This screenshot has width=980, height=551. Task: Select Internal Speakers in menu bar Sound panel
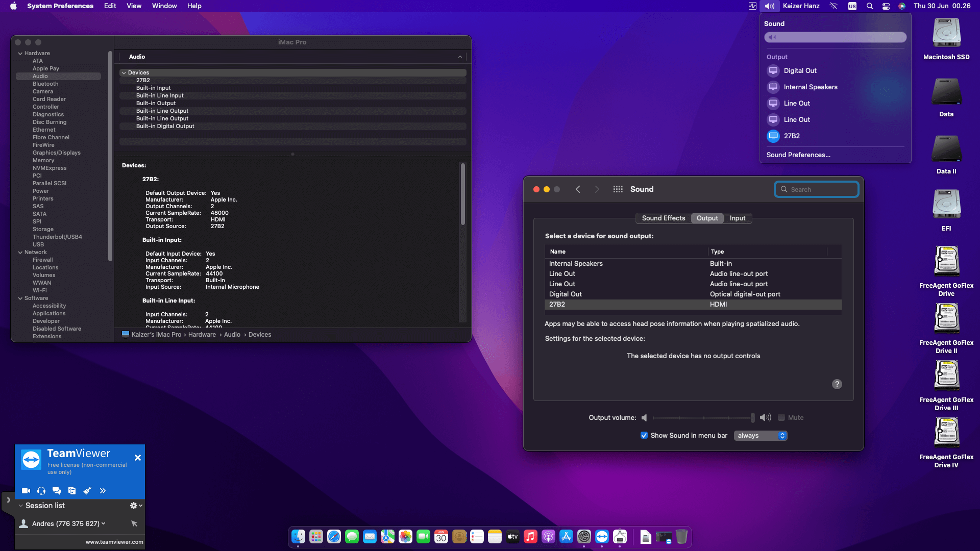click(x=810, y=87)
